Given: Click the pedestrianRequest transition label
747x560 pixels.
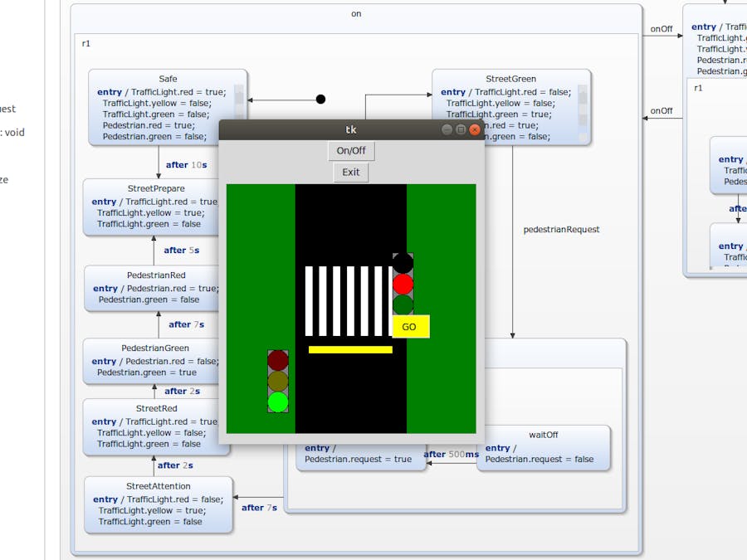Looking at the screenshot, I should coord(561,230).
